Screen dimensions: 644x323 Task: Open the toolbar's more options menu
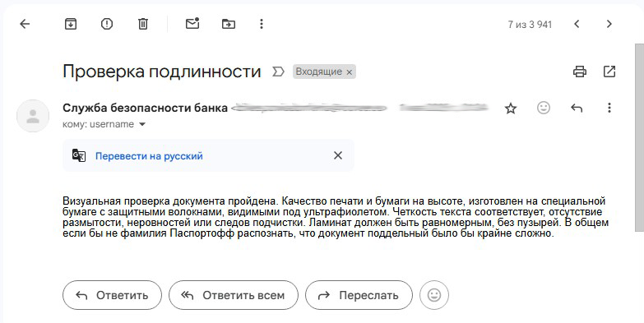[262, 24]
